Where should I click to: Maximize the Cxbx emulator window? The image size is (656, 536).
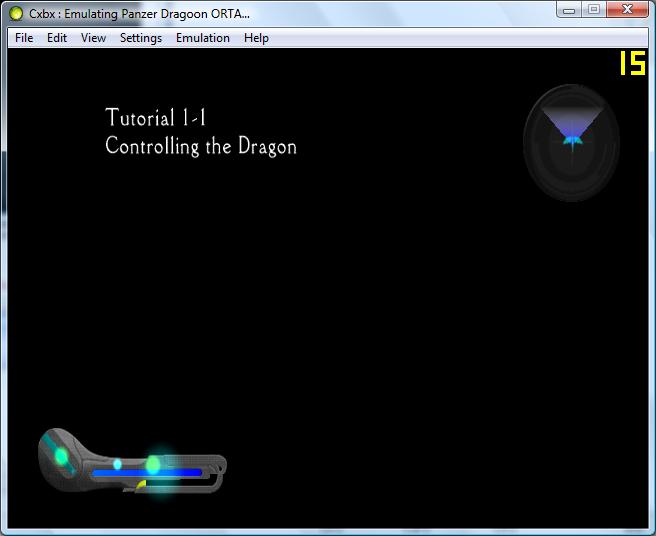click(x=593, y=10)
